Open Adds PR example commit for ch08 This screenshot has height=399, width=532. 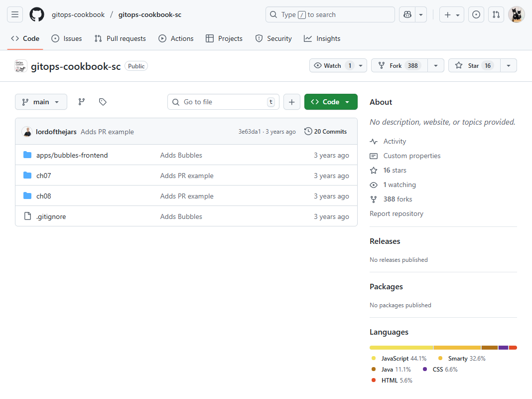tap(187, 196)
